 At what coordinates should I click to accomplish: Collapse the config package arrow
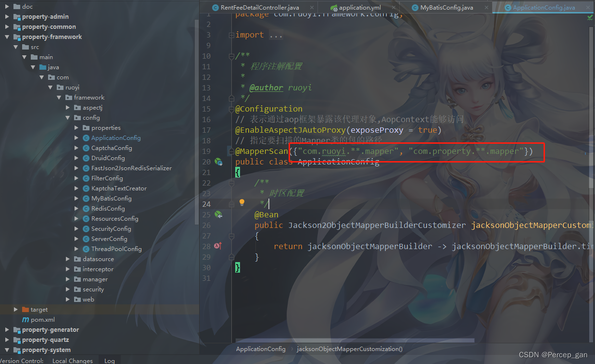pos(68,118)
